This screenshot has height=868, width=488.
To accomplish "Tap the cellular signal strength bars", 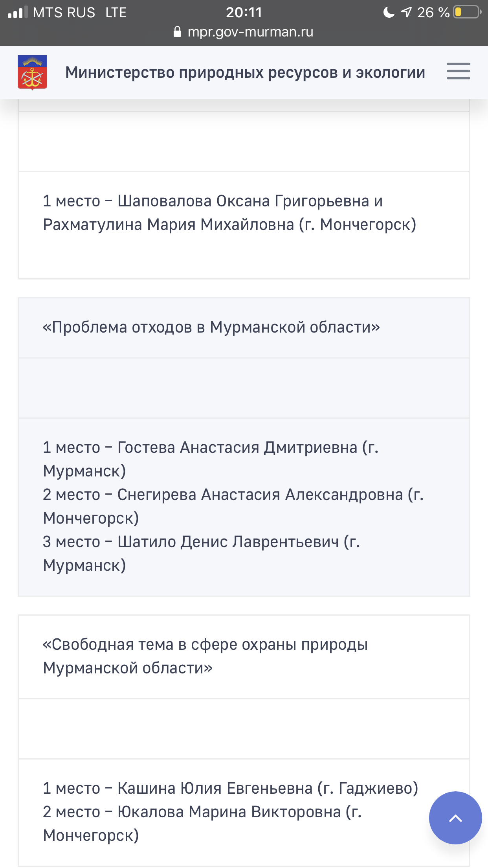I will pos(18,12).
